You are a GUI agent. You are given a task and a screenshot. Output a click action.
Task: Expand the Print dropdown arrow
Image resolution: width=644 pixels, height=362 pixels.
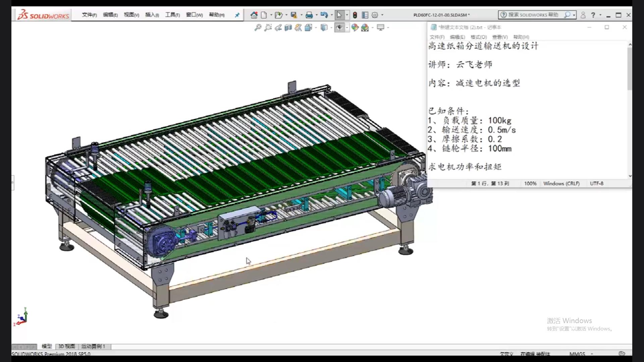coord(316,15)
